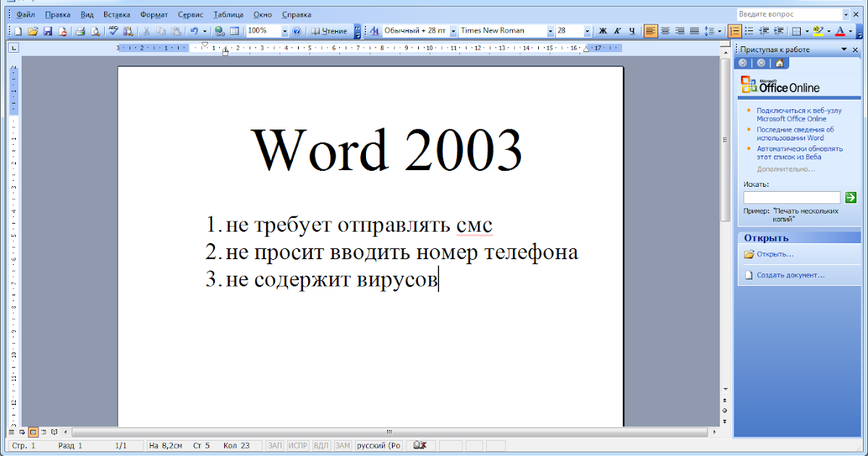Open the task pane 'Приступая к работе' menu arrow
The image size is (868, 456).
(843, 49)
